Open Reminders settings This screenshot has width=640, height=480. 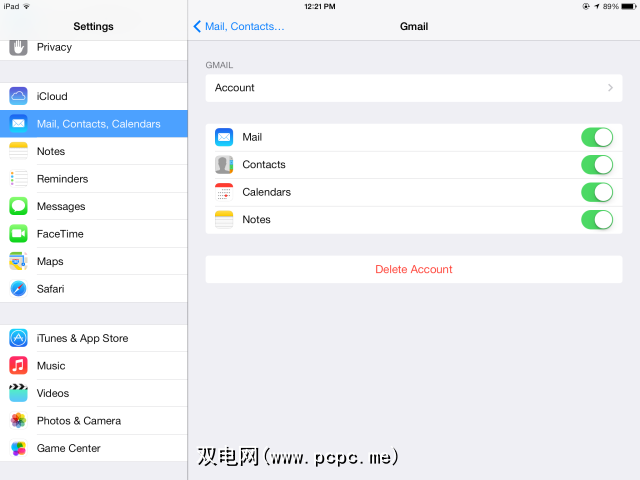93,179
